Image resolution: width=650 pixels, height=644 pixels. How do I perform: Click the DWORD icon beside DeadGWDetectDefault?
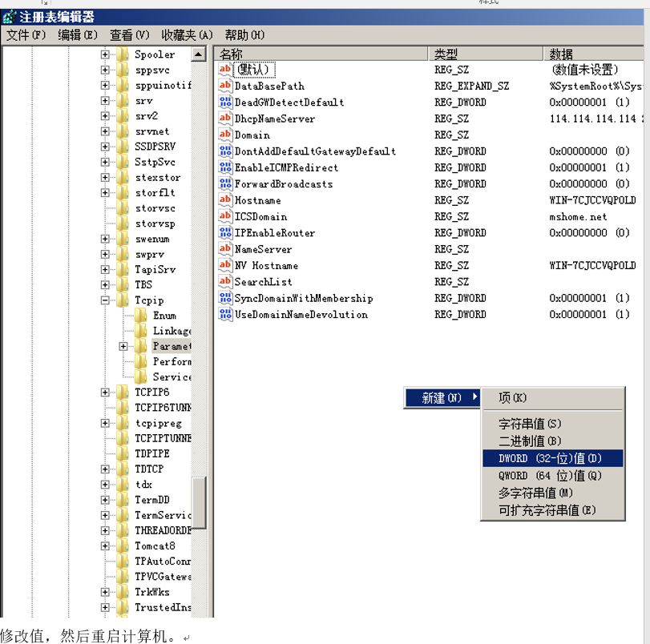(224, 103)
